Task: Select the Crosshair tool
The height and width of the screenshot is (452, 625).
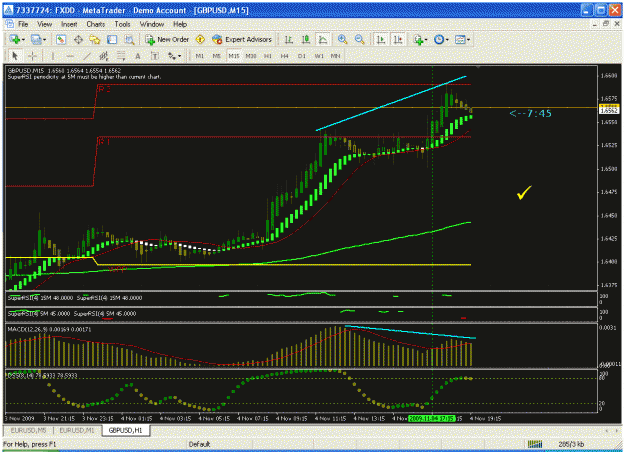Action: (32, 56)
